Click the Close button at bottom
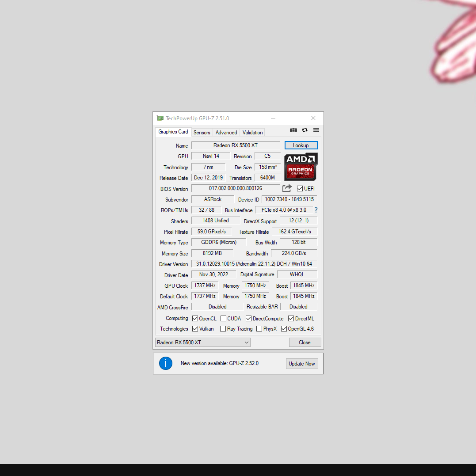 tap(305, 343)
